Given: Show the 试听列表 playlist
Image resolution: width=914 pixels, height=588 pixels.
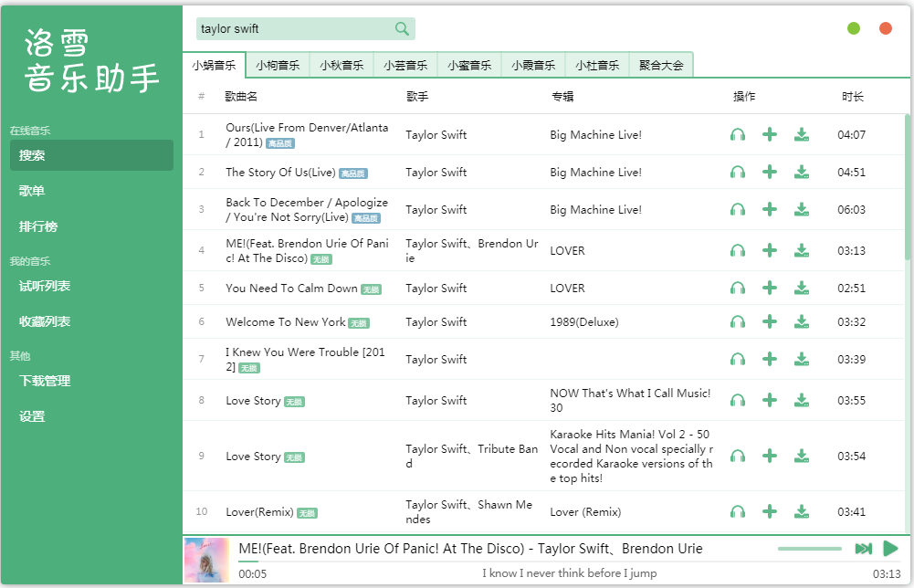Looking at the screenshot, I should click(91, 286).
